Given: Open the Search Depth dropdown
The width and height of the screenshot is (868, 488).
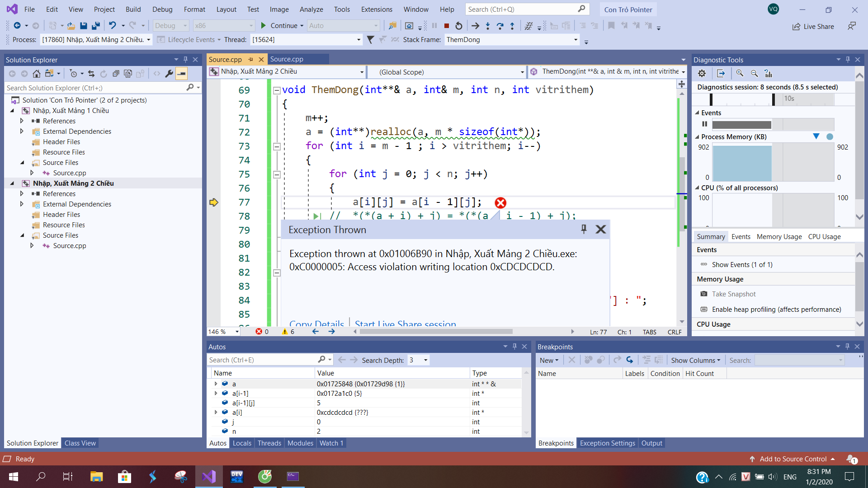Looking at the screenshot, I should tap(425, 360).
